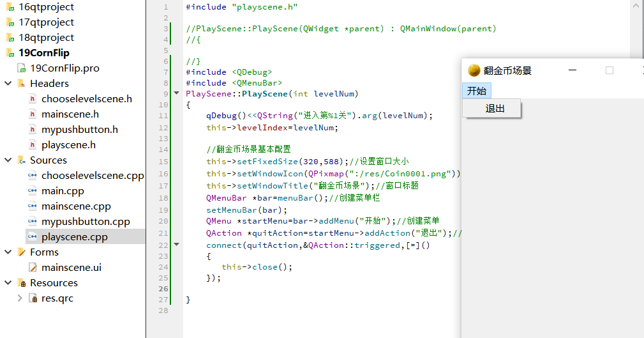Click the this->close(); statement
The width and height of the screenshot is (644, 338).
[257, 267]
